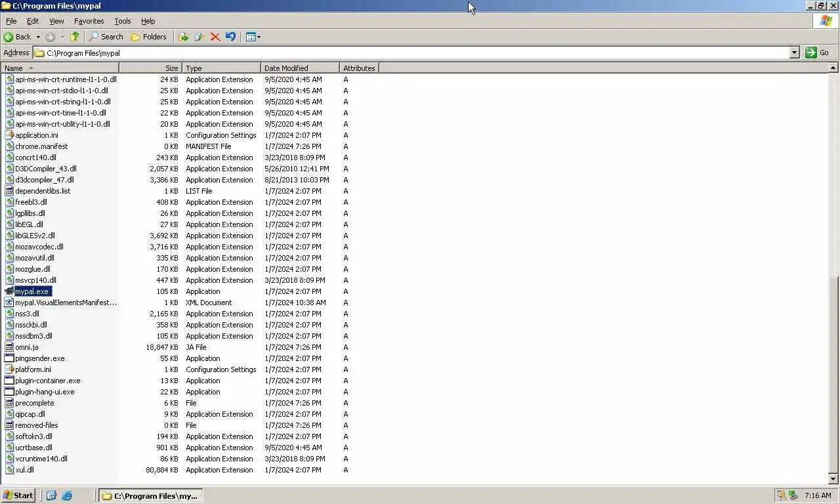Viewport: 840px width, 504px height.
Task: Click the C:\Program Files\mypal taskbar button
Action: (150, 495)
